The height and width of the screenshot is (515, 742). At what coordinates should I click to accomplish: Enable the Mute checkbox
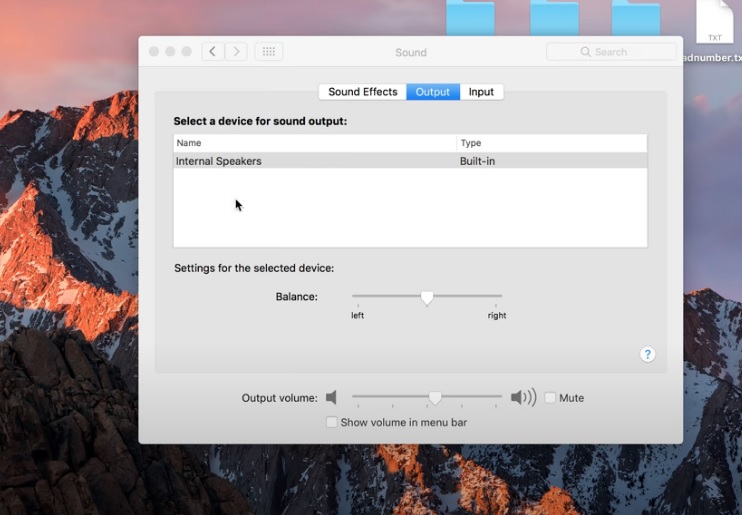(550, 398)
